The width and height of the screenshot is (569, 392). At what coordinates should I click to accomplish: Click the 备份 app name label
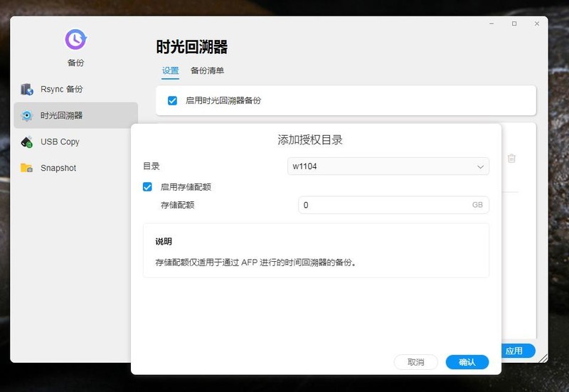pos(75,63)
